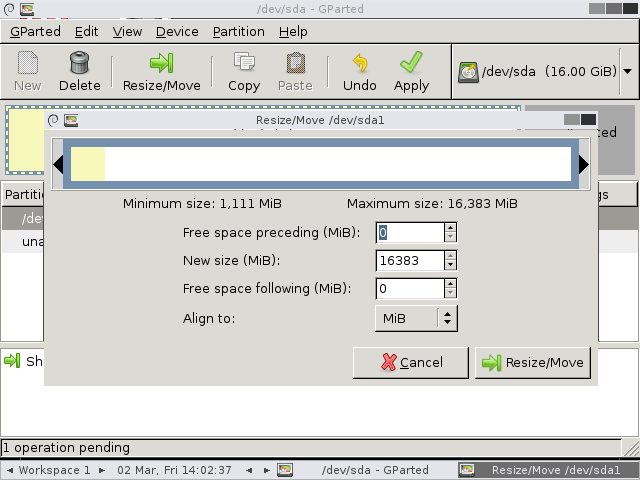The width and height of the screenshot is (640, 480).
Task: Open the Align to MiB dropdown
Action: click(416, 318)
